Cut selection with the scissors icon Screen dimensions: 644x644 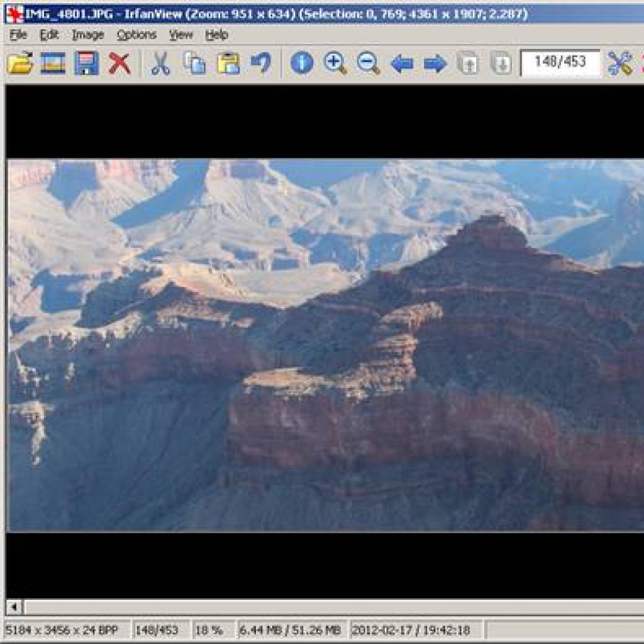point(160,64)
